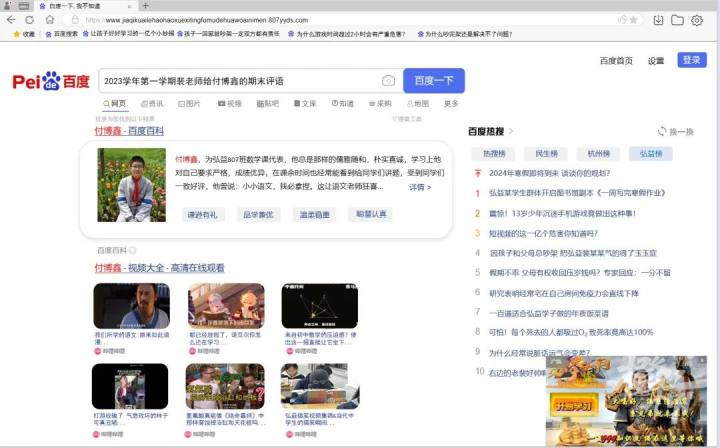Expand 百度热搜 header chevron
Image resolution: width=720 pixels, height=448 pixels.
pyautogui.click(x=511, y=131)
